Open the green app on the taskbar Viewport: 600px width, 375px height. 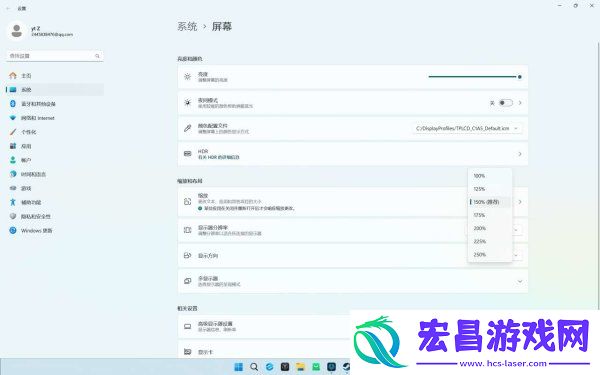(316, 367)
